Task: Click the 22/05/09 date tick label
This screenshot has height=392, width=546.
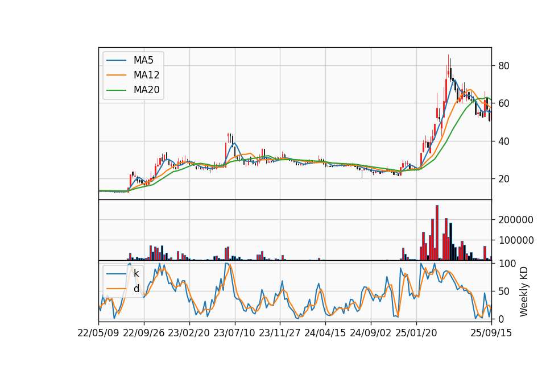Action: tap(98, 333)
